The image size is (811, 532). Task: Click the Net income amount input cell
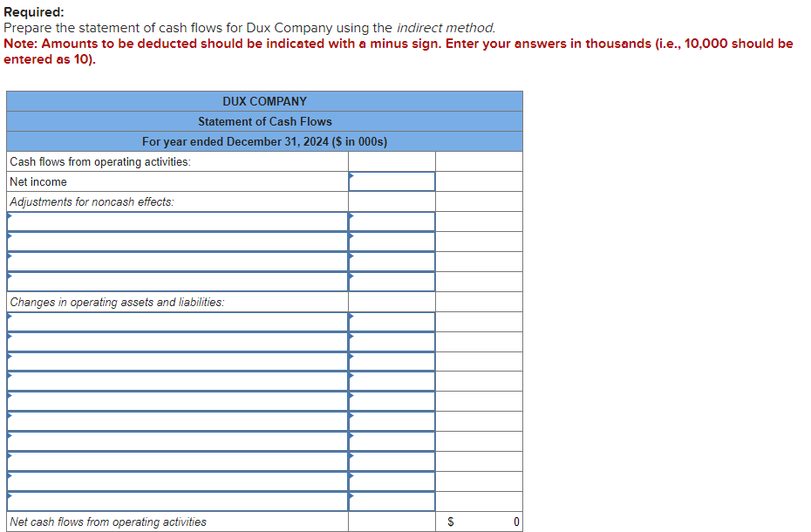point(391,181)
